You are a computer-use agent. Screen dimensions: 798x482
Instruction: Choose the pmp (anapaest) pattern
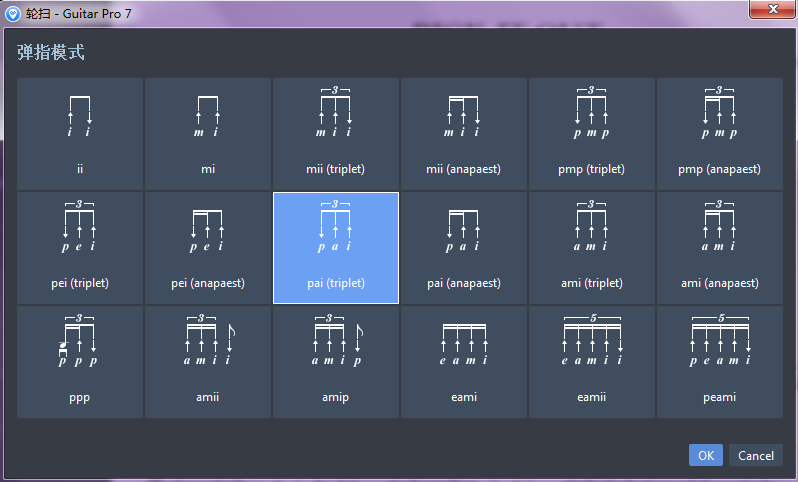click(x=720, y=133)
